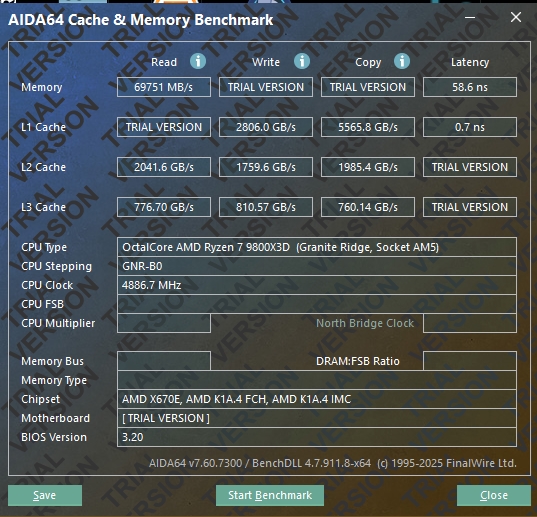
Task: Click the Memory Bus label
Action: coord(52,361)
